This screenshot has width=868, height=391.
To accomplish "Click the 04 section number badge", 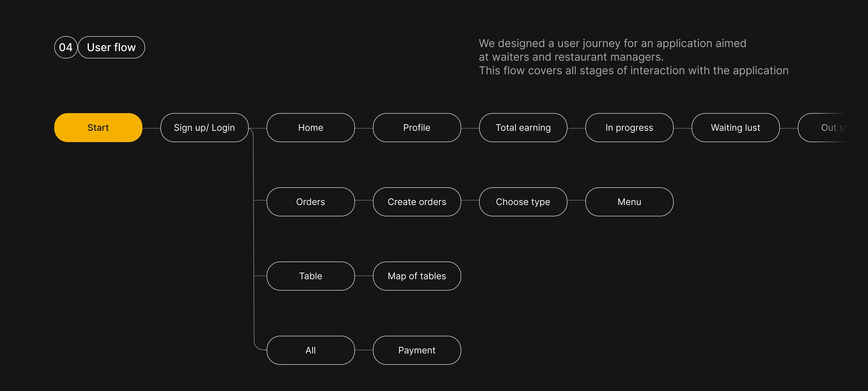I will (66, 47).
